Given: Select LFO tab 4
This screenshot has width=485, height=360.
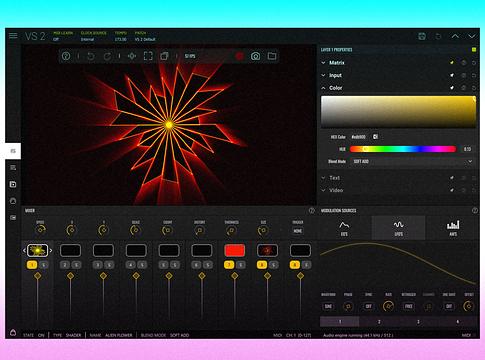Looking at the screenshot, I should point(458,322).
